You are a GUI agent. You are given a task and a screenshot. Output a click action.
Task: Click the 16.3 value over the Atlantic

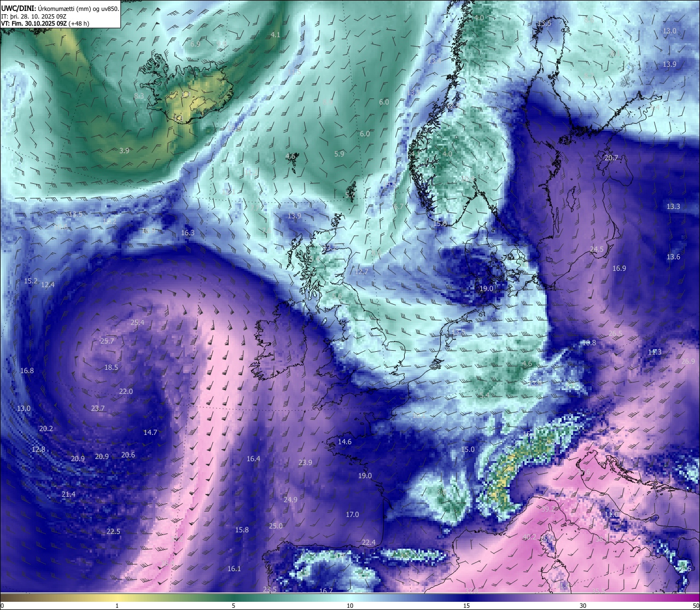[188, 233]
